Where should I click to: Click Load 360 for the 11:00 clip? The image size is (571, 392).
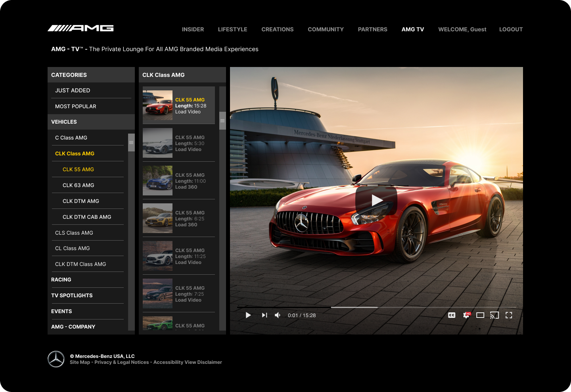[186, 187]
